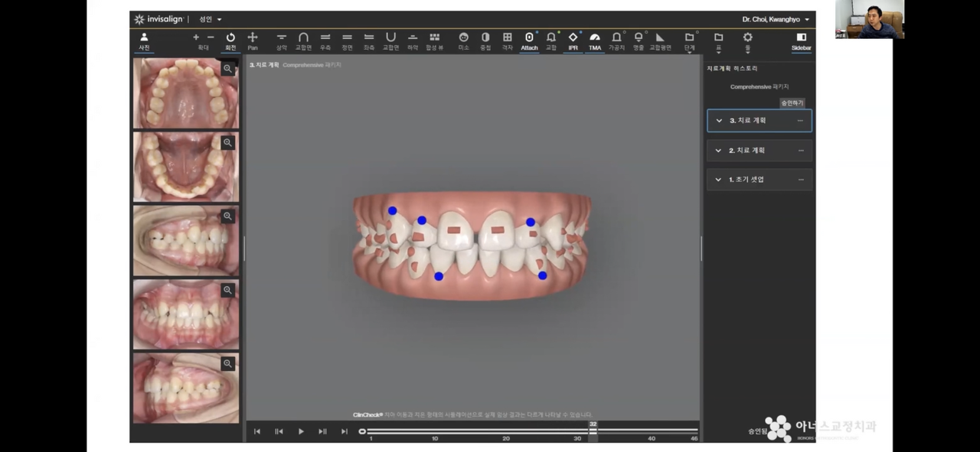Step back one stage

point(279,431)
